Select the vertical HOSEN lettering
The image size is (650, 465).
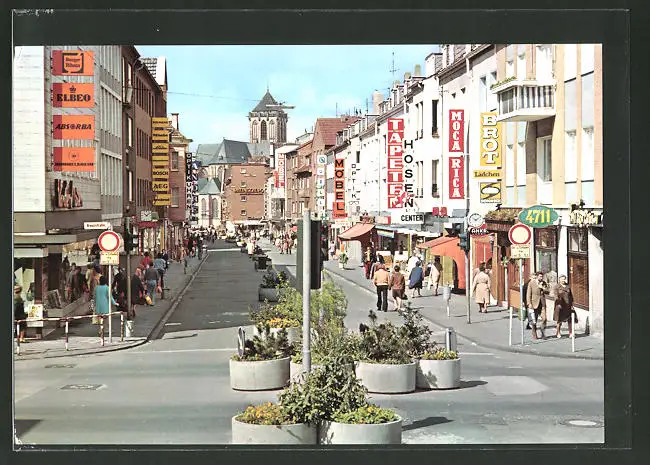coord(409,174)
